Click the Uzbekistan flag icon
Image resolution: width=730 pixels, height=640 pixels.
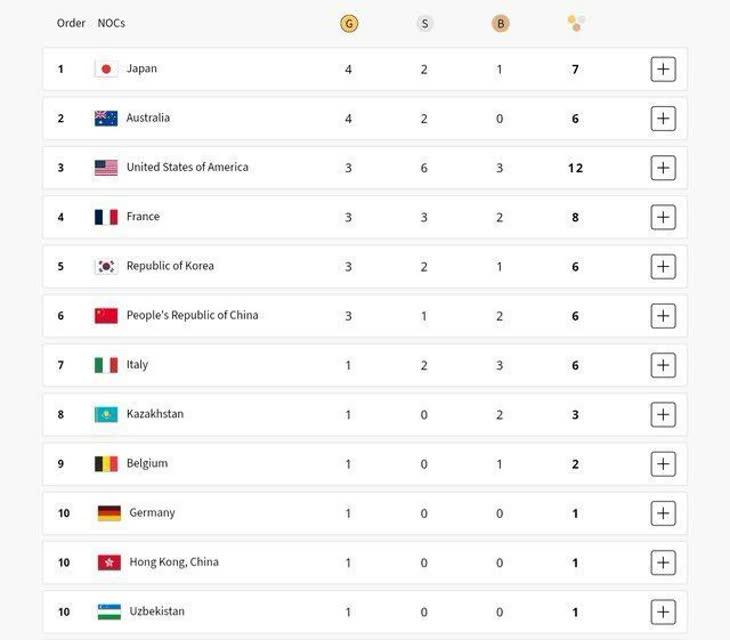coord(109,611)
